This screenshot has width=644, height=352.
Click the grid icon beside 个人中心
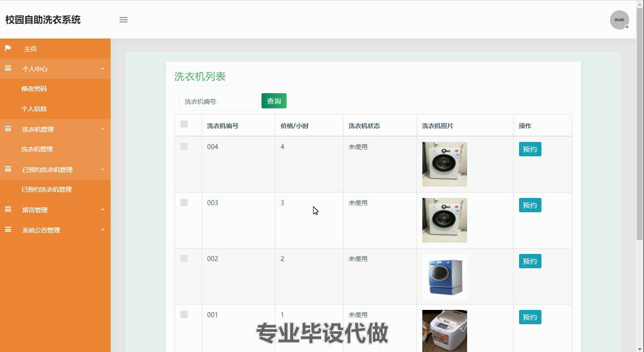click(8, 68)
